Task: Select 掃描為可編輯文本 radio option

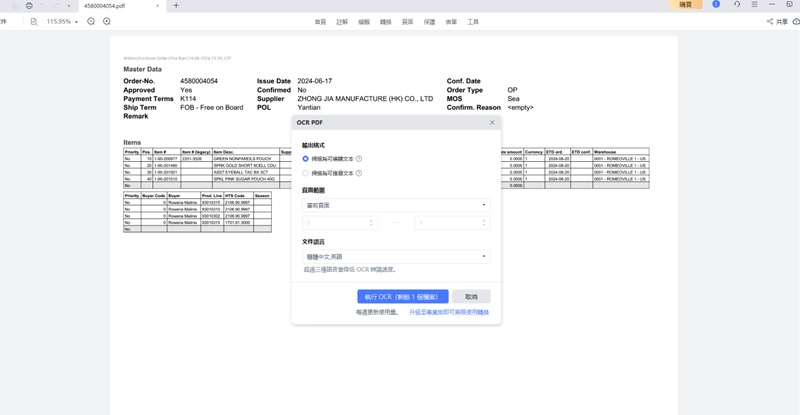Action: click(x=306, y=159)
